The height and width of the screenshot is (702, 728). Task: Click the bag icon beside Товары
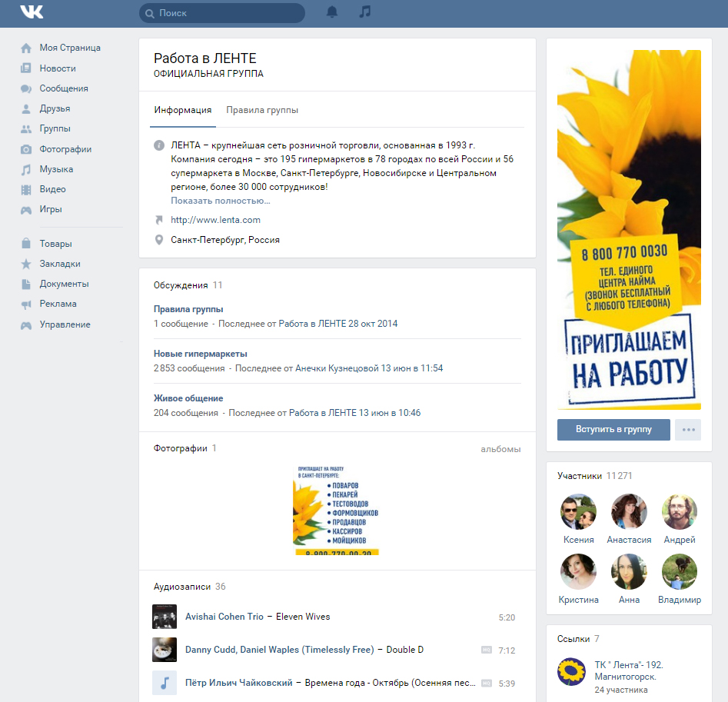coord(26,243)
